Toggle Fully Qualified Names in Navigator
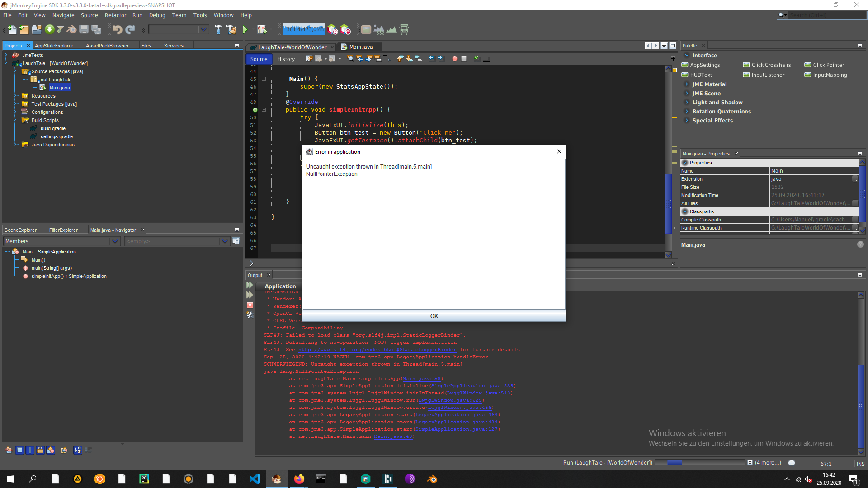Viewport: 868px width, 488px height. point(64,450)
